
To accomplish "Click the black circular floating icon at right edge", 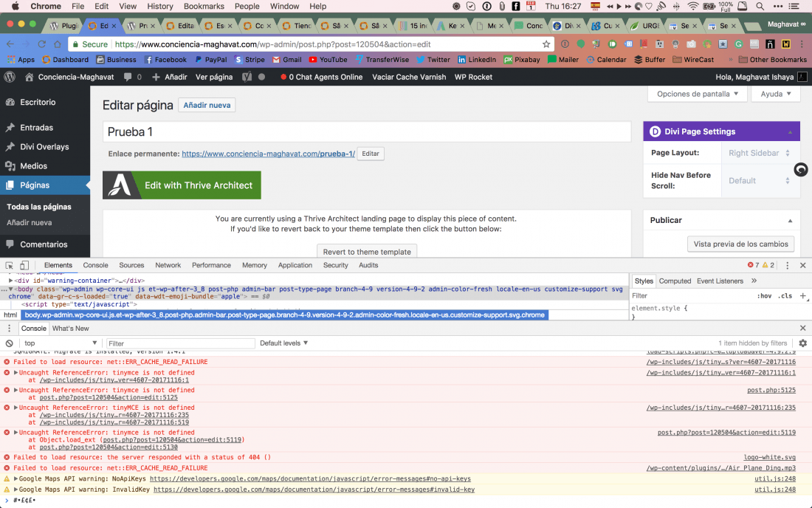I will (801, 169).
